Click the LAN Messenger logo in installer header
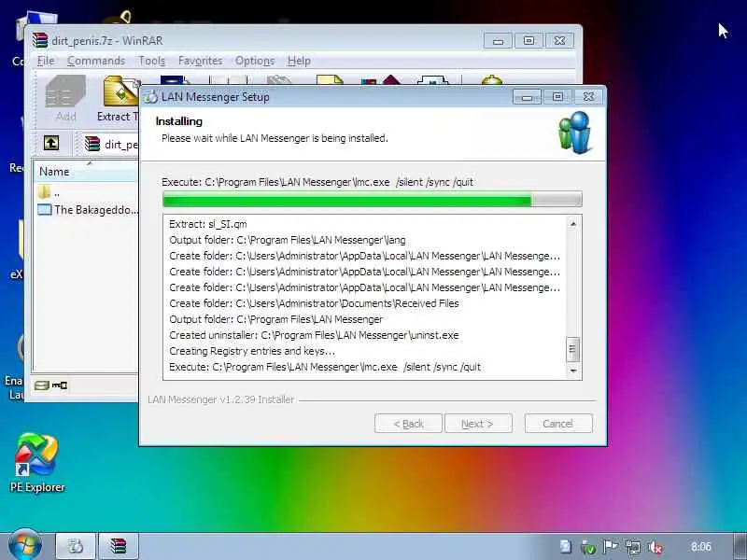The image size is (747, 560). click(575, 133)
